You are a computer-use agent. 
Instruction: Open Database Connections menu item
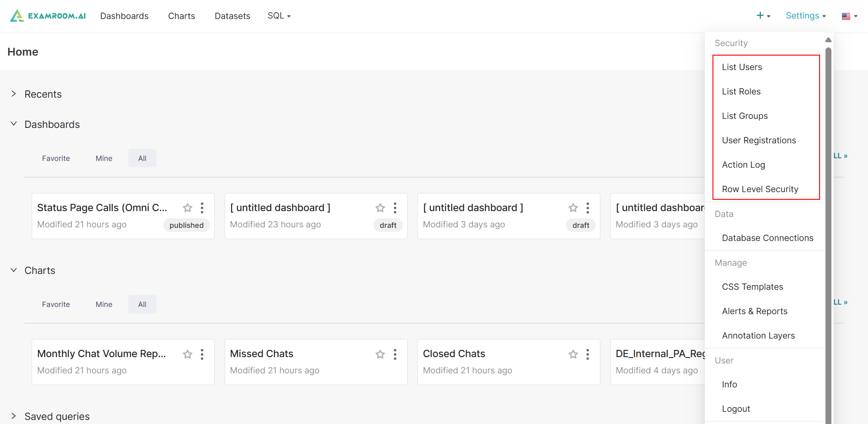click(767, 238)
